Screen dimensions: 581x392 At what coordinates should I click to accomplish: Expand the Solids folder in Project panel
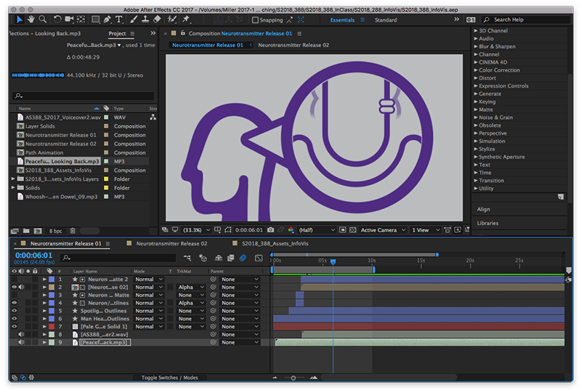(x=13, y=188)
